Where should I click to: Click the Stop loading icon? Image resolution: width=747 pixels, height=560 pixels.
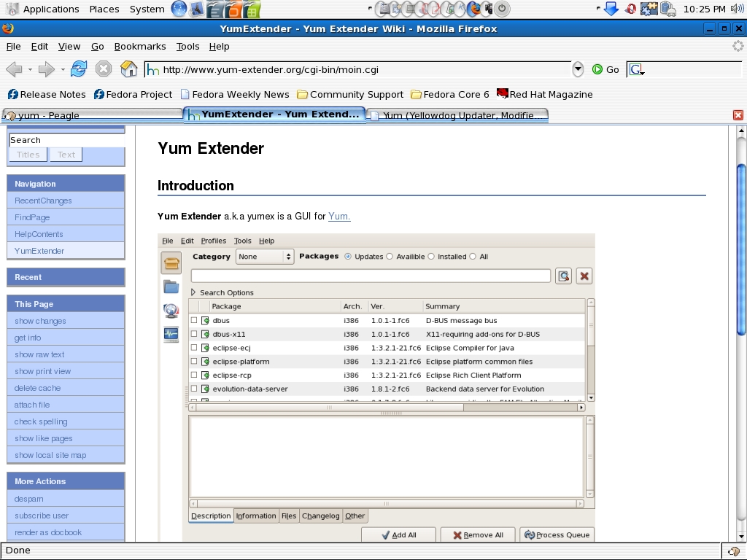coord(104,69)
